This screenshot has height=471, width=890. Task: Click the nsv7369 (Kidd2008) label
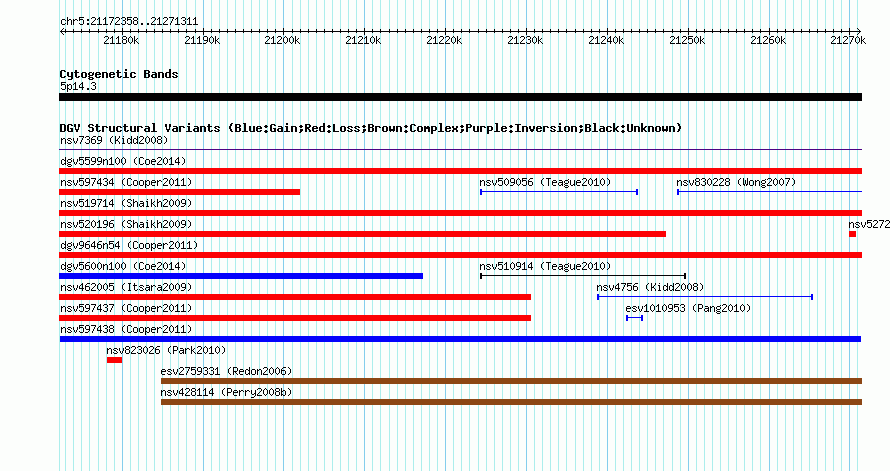click(x=114, y=140)
